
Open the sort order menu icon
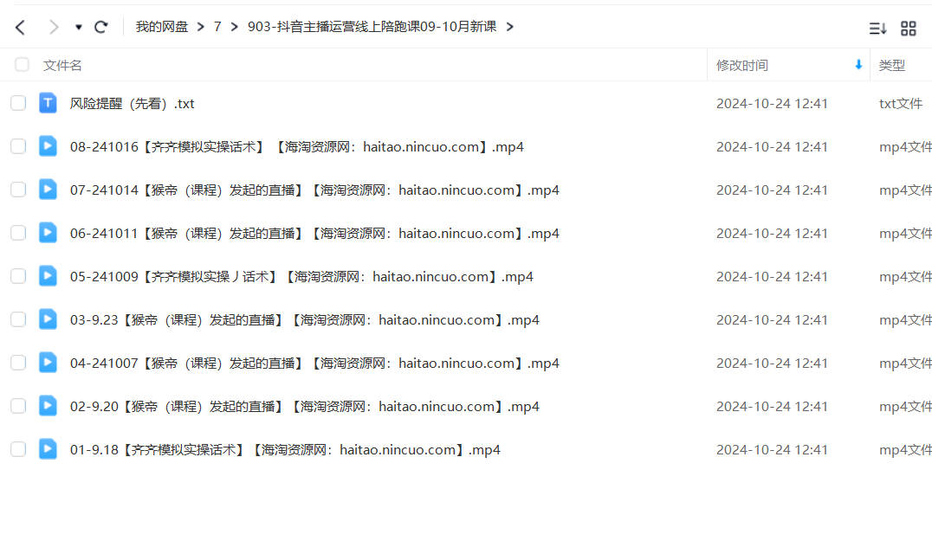click(x=878, y=28)
